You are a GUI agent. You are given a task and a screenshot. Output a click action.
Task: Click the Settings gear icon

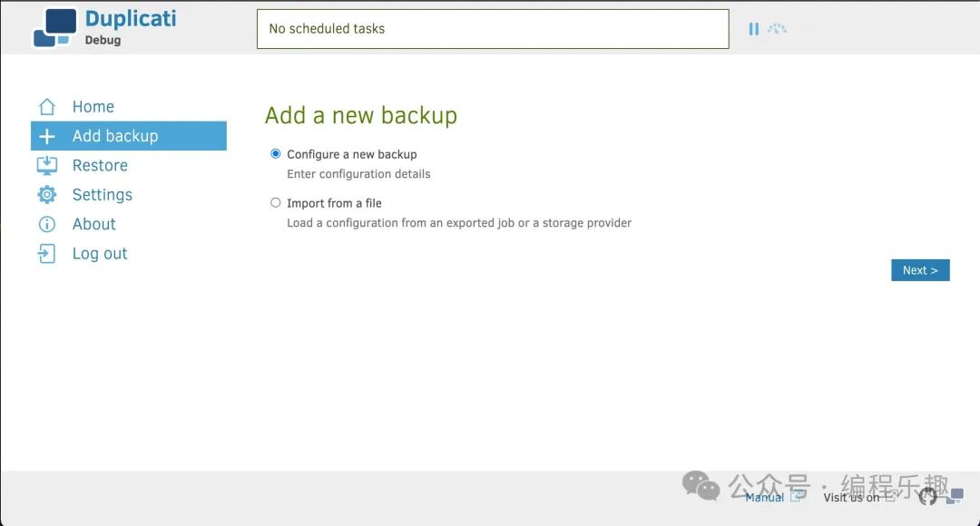pyautogui.click(x=47, y=195)
